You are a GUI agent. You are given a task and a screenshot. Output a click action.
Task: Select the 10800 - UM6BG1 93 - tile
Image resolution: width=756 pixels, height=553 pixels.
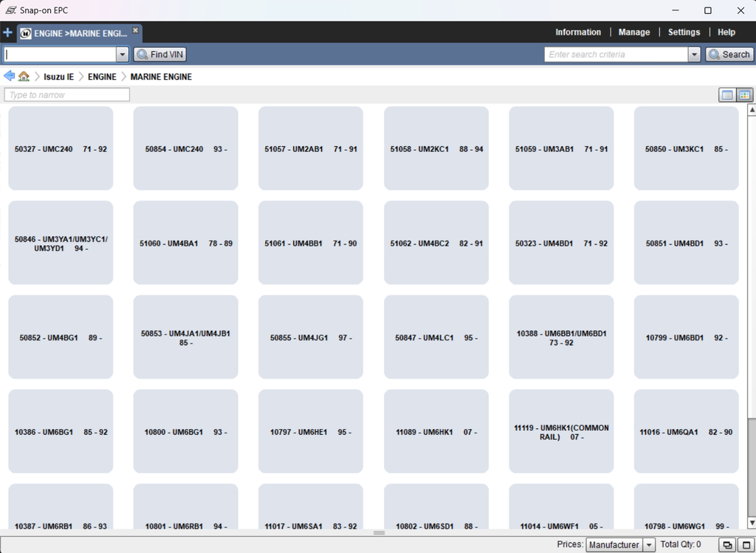click(x=185, y=431)
